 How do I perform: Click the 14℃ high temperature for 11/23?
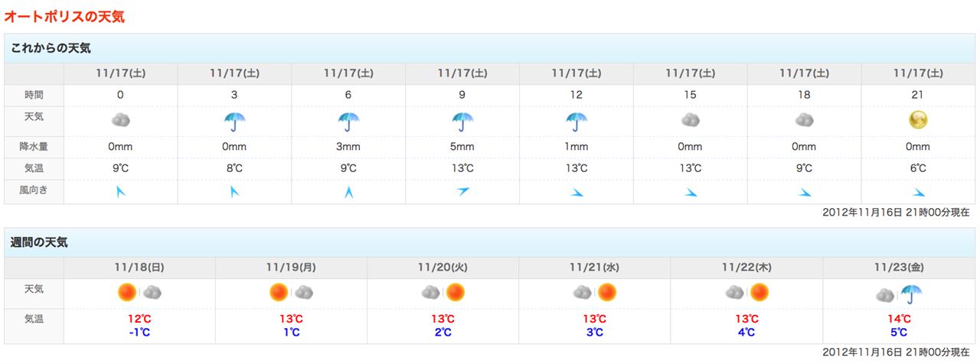click(899, 319)
